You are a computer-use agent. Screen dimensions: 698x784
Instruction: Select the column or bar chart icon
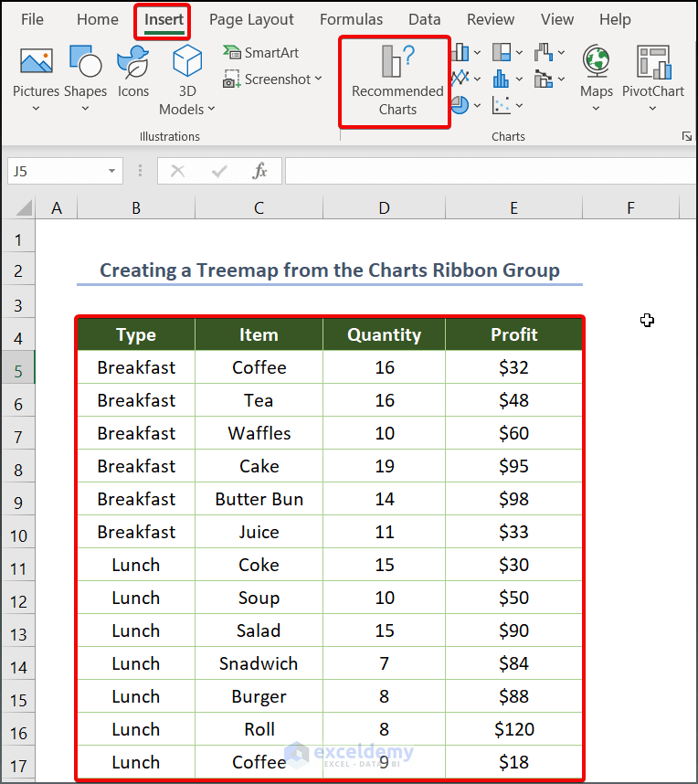click(x=460, y=52)
